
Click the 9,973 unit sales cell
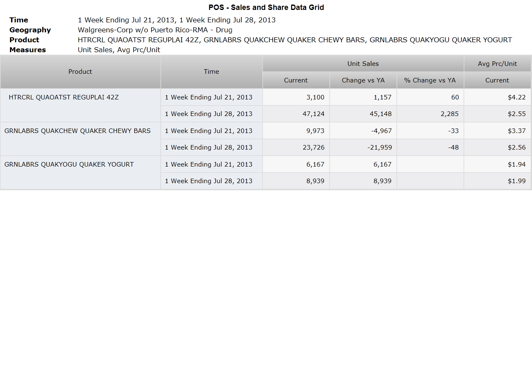pyautogui.click(x=296, y=131)
